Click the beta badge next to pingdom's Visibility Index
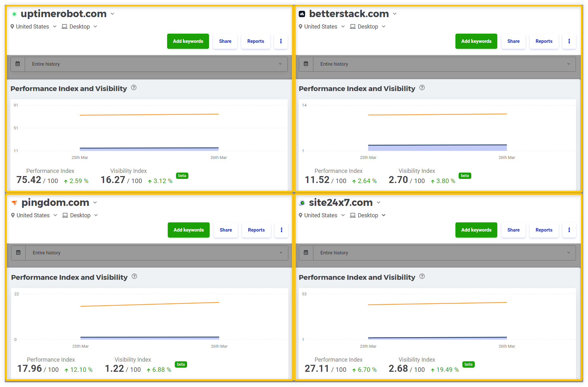Image resolution: width=588 pixels, height=387 pixels. point(181,364)
